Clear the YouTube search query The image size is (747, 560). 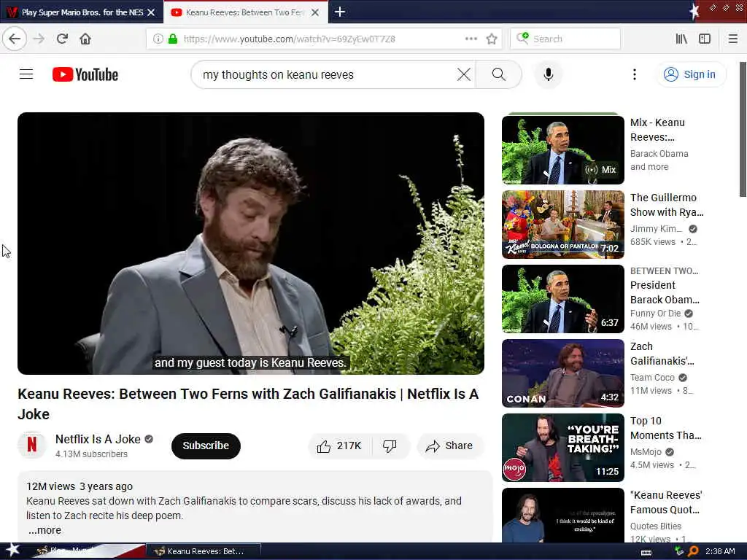click(x=463, y=74)
